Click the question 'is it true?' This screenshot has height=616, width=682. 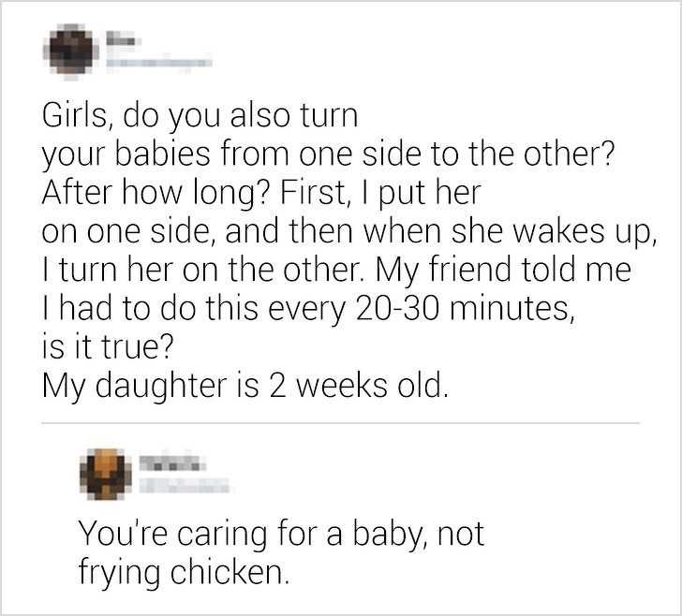107,345
